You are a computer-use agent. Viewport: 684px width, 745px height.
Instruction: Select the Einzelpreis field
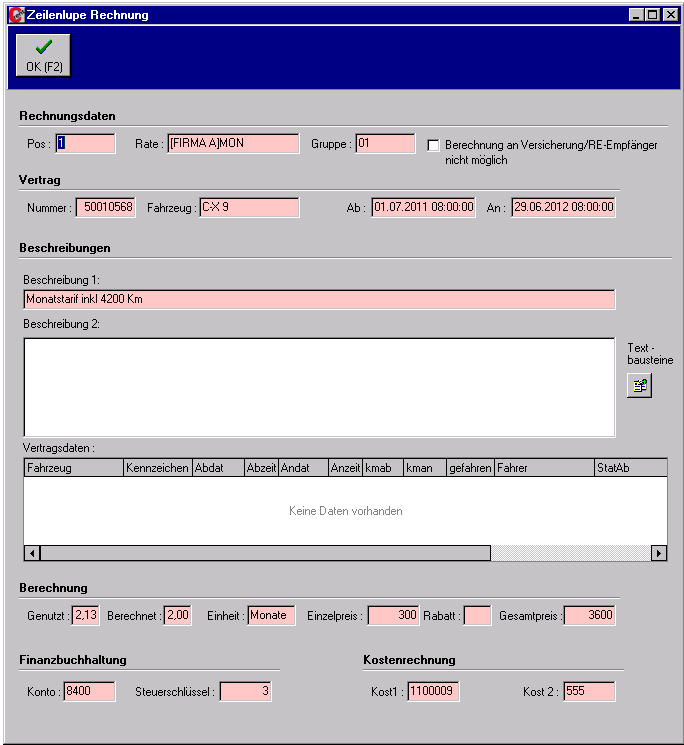[393, 616]
